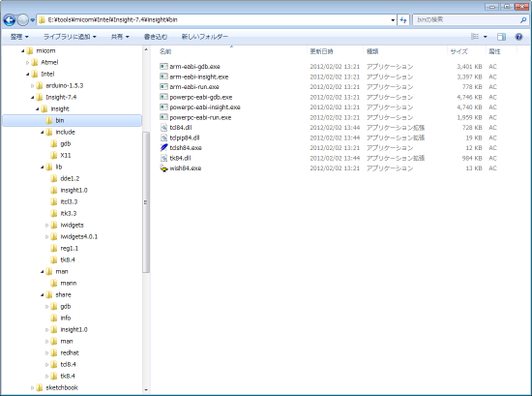Open the view options dropdown arrow
The height and width of the screenshot is (396, 532).
[x=486, y=37]
